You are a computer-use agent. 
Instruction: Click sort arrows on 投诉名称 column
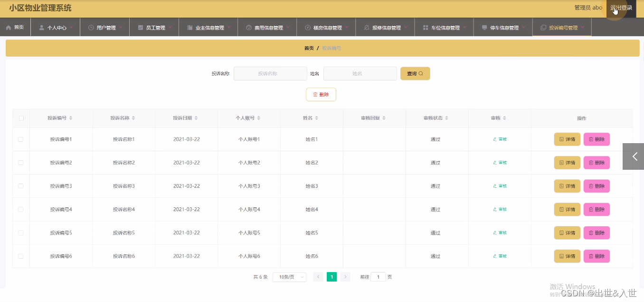click(133, 118)
